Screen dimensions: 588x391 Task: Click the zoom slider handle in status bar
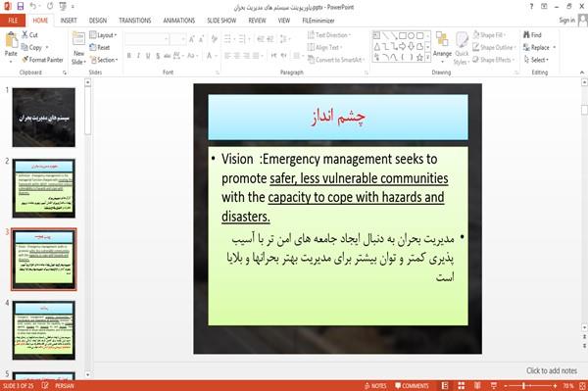point(523,386)
